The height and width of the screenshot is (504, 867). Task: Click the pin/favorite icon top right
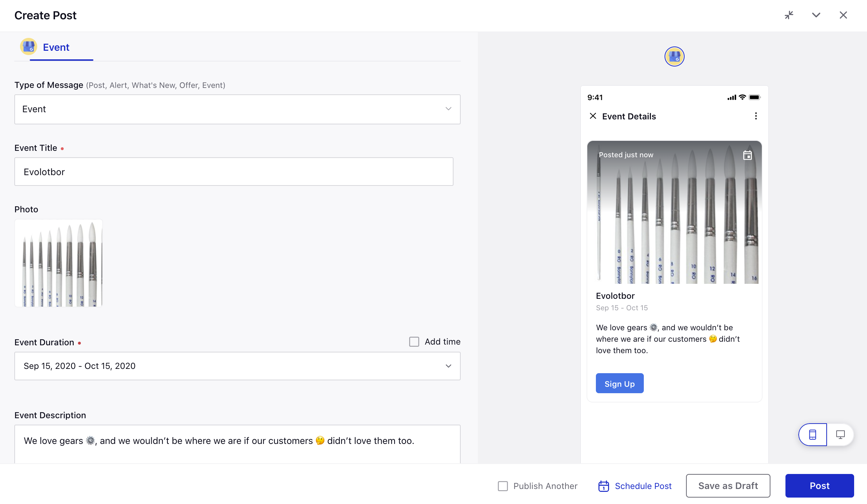click(789, 15)
